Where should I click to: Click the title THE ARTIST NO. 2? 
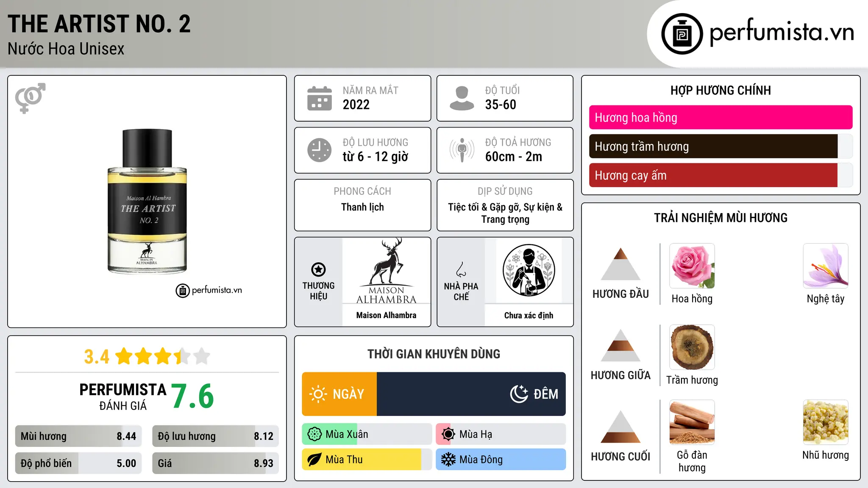coord(99,24)
